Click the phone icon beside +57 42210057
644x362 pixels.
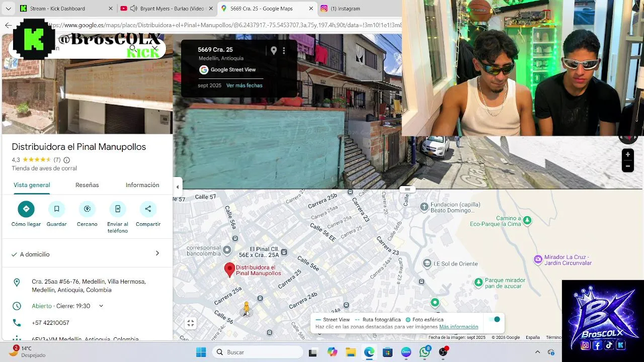coord(17,323)
